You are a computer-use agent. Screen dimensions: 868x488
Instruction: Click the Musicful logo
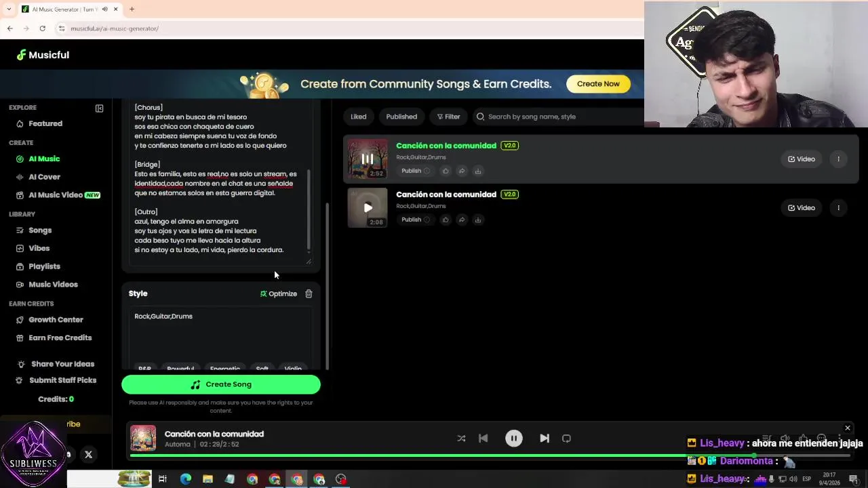pyautogui.click(x=43, y=55)
